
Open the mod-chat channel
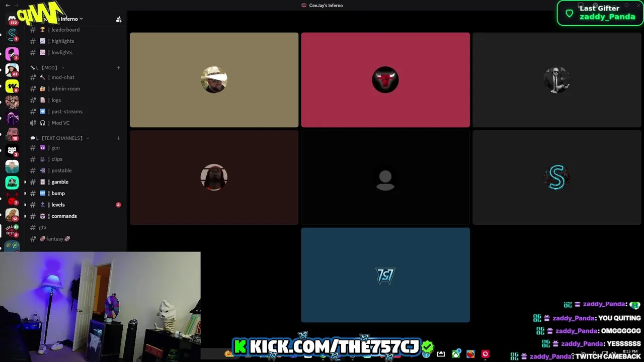coord(74,77)
